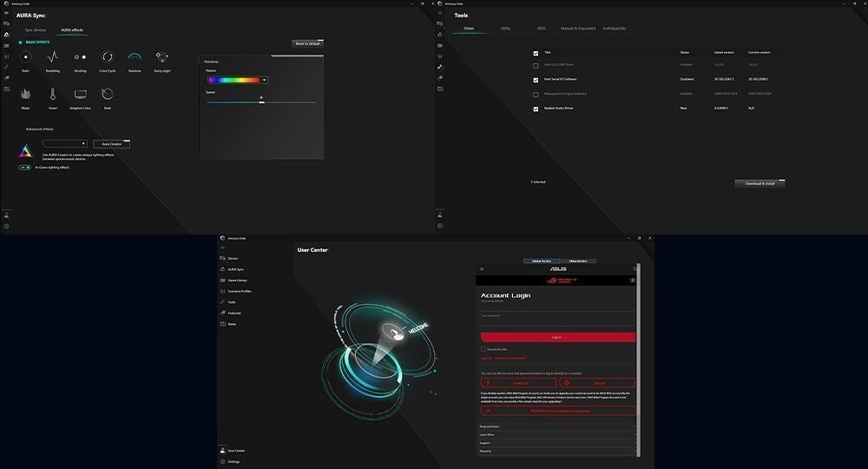
Task: Open Game Library in User Center sidebar
Action: (234, 281)
